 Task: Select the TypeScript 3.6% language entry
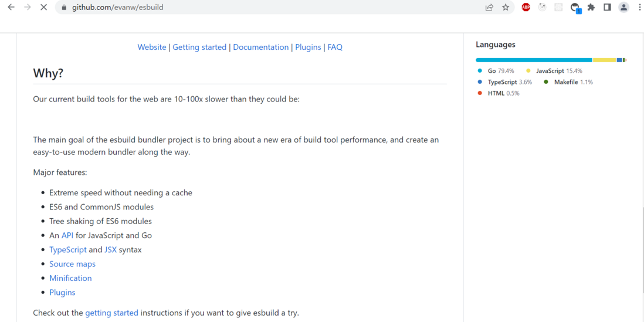505,82
